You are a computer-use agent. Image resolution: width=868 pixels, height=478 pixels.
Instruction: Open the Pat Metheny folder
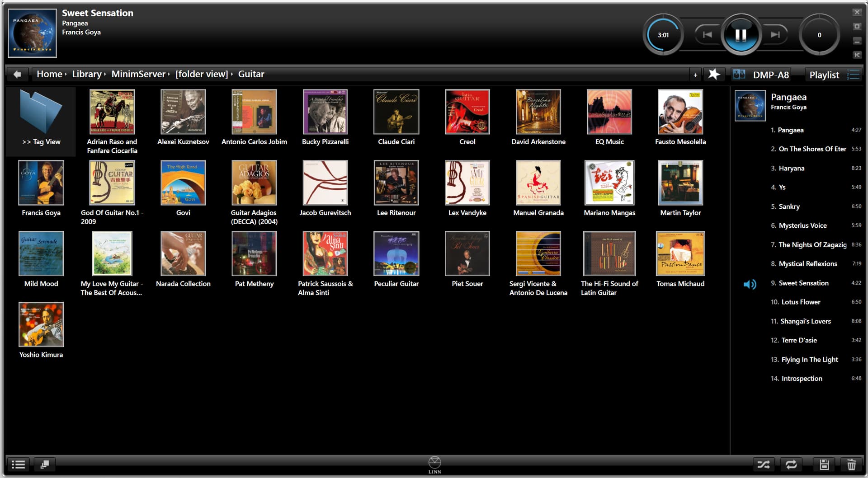pyautogui.click(x=254, y=259)
